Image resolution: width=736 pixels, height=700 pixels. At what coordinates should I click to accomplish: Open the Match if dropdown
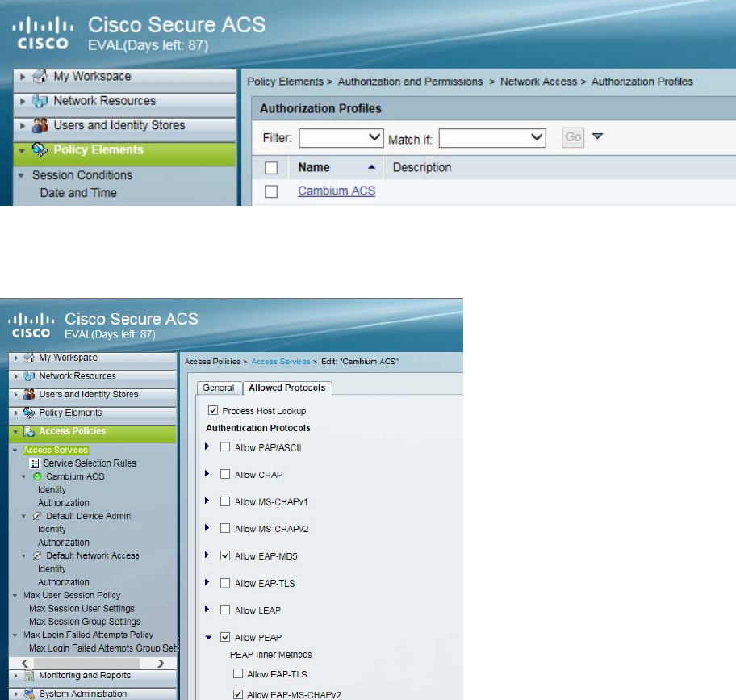point(492,138)
